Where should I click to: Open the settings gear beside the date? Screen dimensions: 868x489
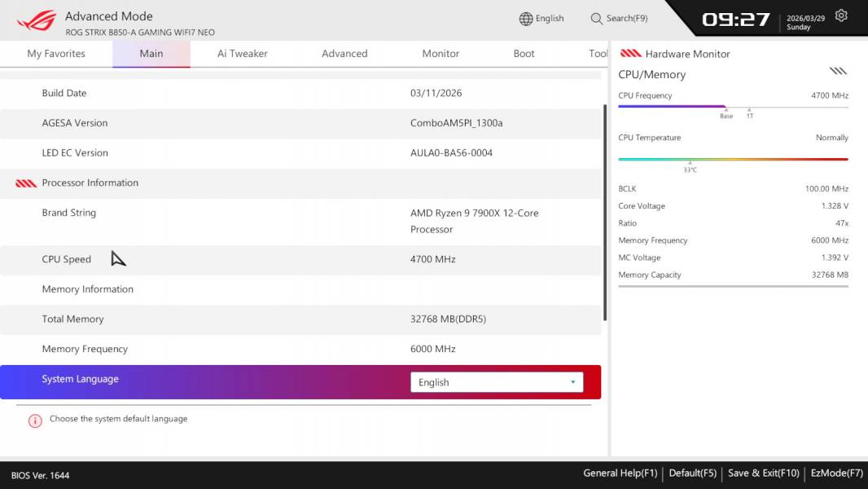(841, 14)
